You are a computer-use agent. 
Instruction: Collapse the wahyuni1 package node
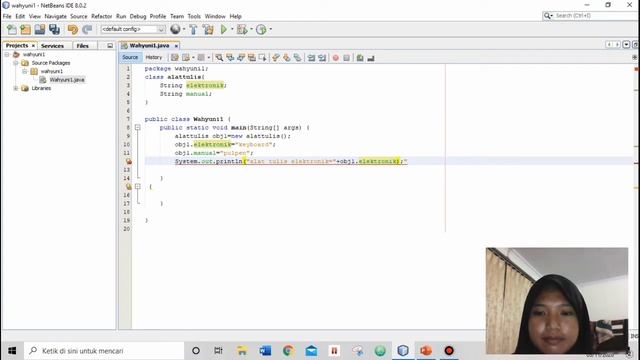coord(24,71)
